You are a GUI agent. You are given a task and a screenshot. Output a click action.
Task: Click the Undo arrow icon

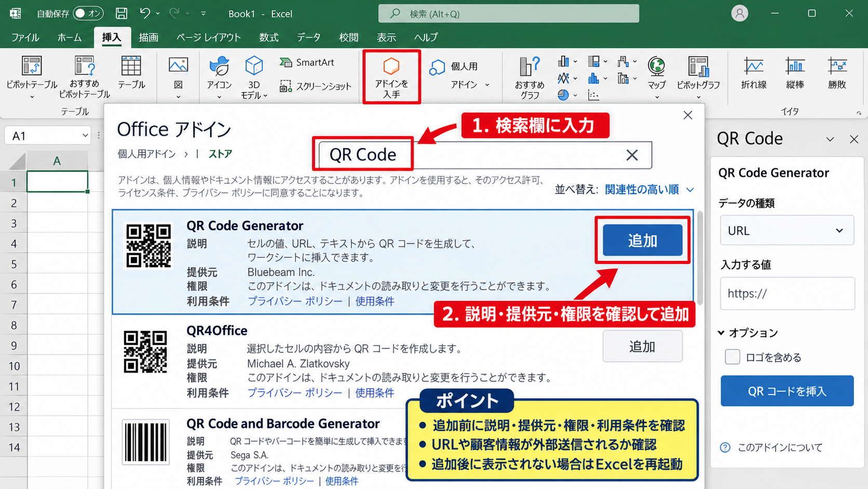(145, 13)
